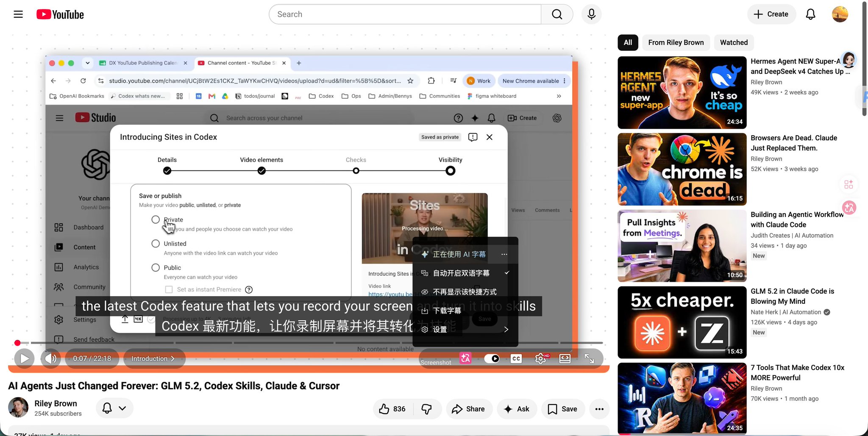Toggle the autoplay switch
868x436 pixels.
tap(492, 358)
